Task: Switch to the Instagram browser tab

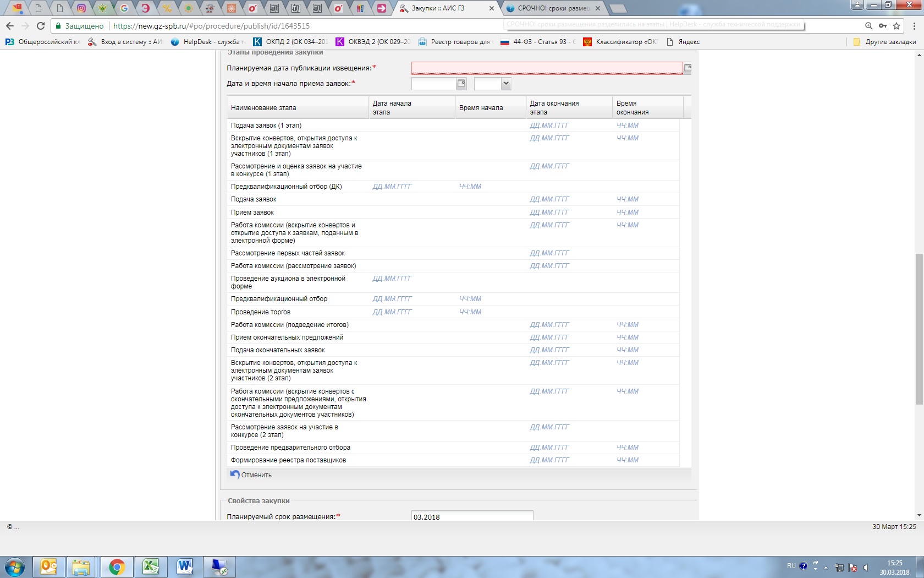Action: pyautogui.click(x=81, y=8)
